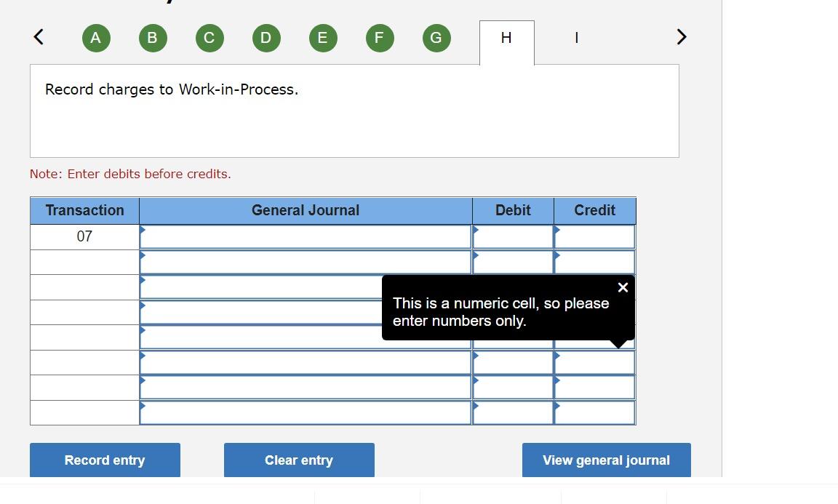Go to journal entry step A
The width and height of the screenshot is (838, 504).
click(96, 38)
